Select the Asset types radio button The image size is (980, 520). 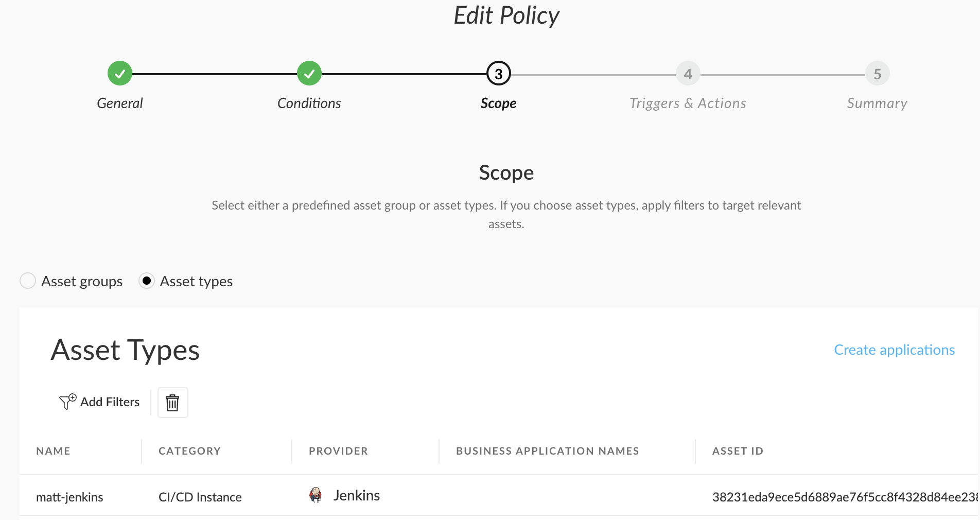point(147,281)
